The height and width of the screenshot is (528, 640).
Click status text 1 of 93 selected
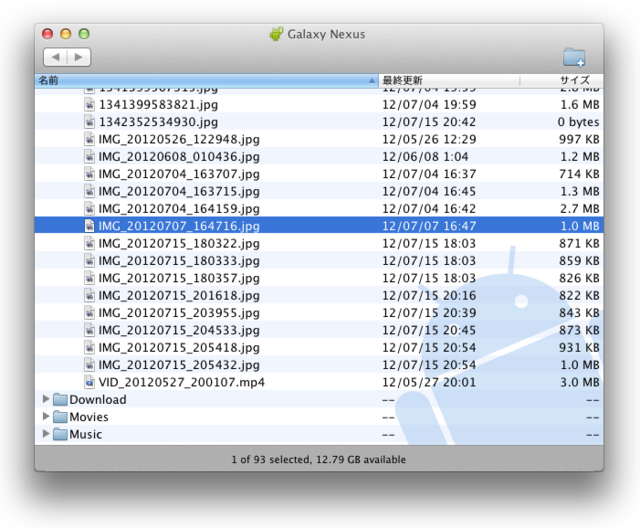coord(272,459)
